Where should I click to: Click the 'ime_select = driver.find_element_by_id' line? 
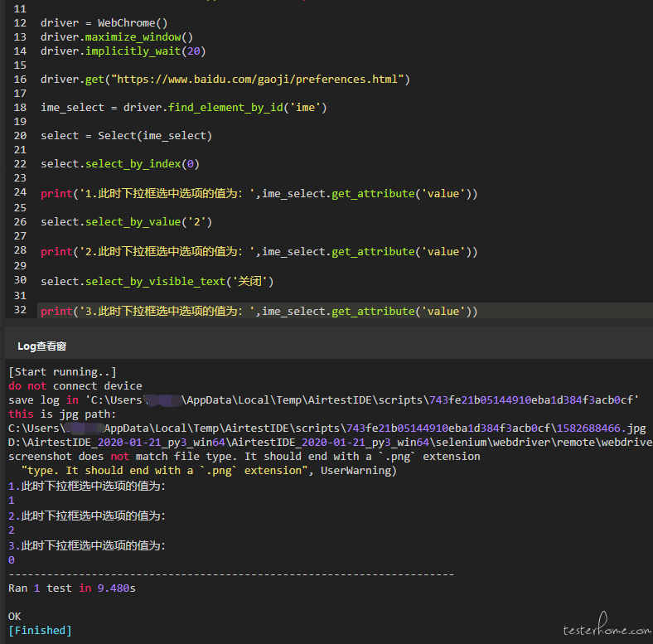(184, 108)
